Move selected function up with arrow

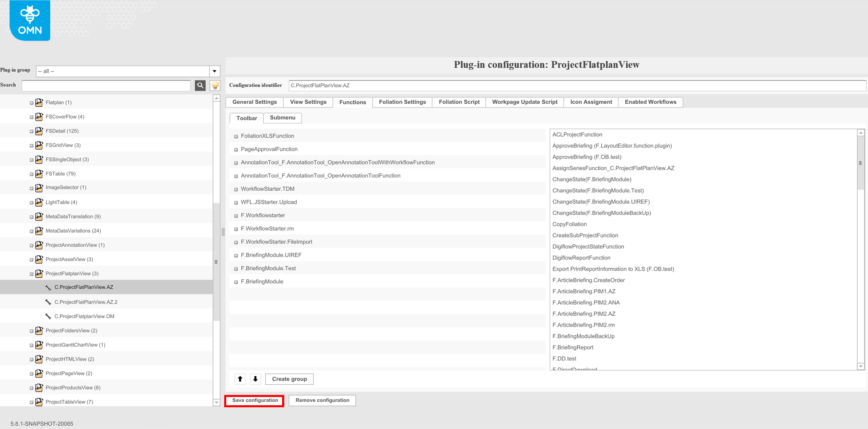(x=240, y=379)
